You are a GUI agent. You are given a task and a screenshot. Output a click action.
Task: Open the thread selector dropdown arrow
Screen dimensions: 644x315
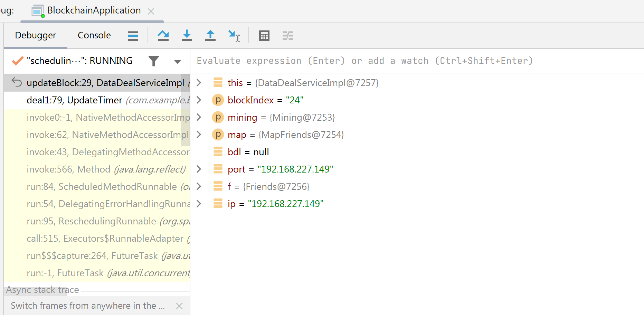[x=178, y=62]
